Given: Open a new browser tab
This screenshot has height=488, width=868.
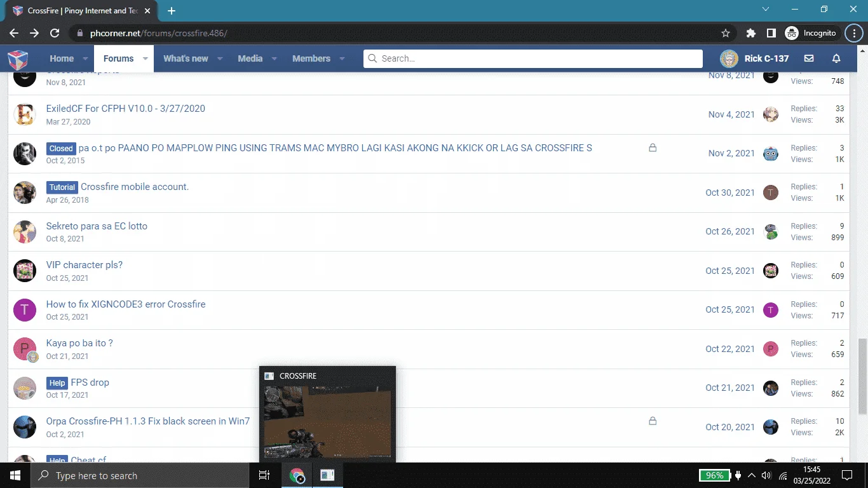Looking at the screenshot, I should (x=172, y=11).
